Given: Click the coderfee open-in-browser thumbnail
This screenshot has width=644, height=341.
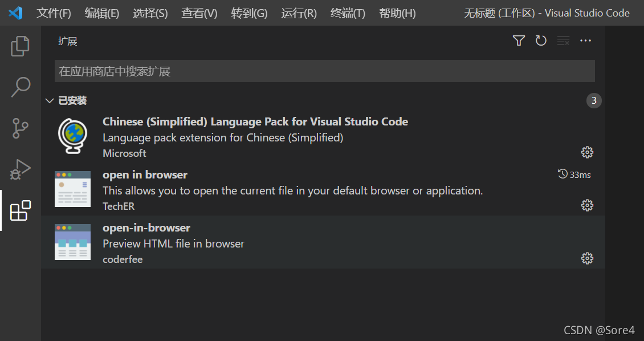Looking at the screenshot, I should point(73,242).
